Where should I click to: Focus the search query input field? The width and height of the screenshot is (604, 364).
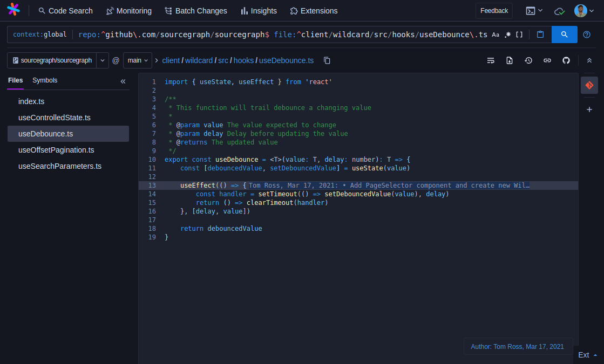(x=283, y=35)
